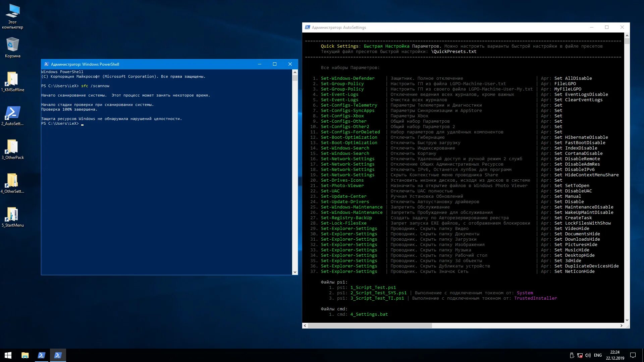
Task: Open the 5_StartMenu desktop shortcut
Action: point(12,215)
